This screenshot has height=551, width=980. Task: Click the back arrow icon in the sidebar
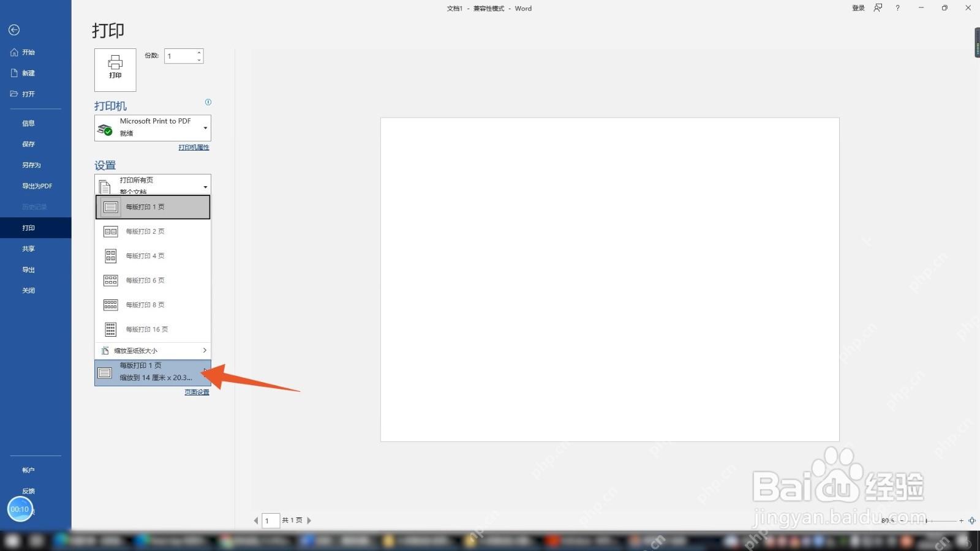pos(14,30)
